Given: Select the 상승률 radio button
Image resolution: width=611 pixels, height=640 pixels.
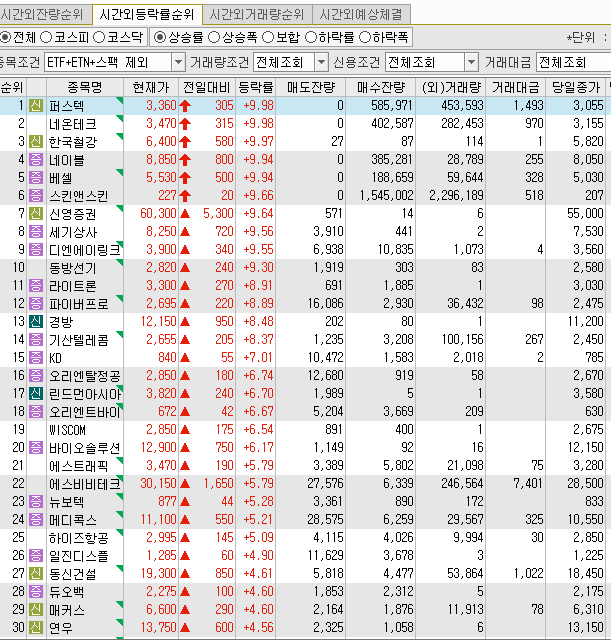Looking at the screenshot, I should [160, 38].
